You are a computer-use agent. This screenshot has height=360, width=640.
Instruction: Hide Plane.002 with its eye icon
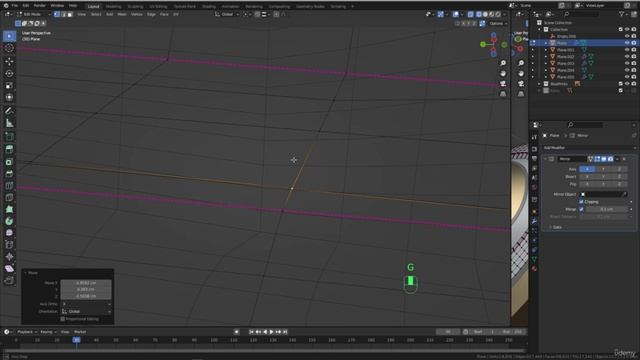point(627,56)
